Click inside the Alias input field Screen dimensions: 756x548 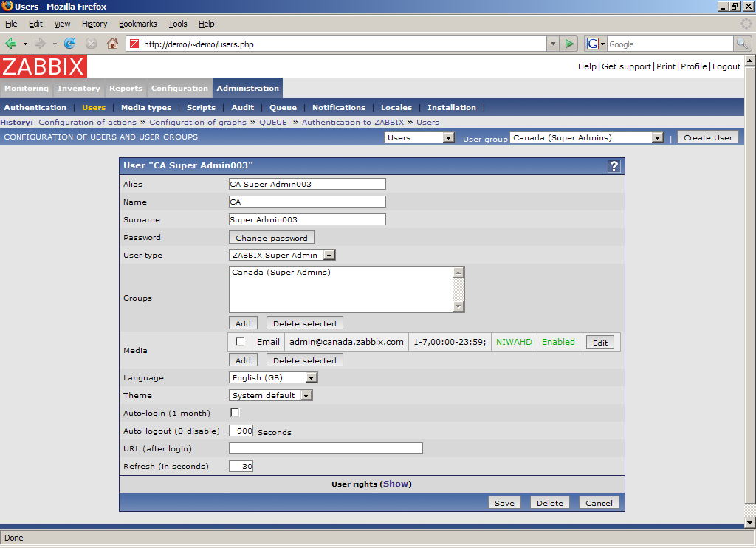307,184
